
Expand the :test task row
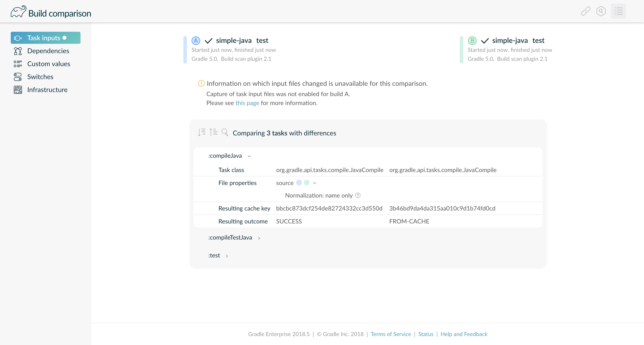pos(227,256)
